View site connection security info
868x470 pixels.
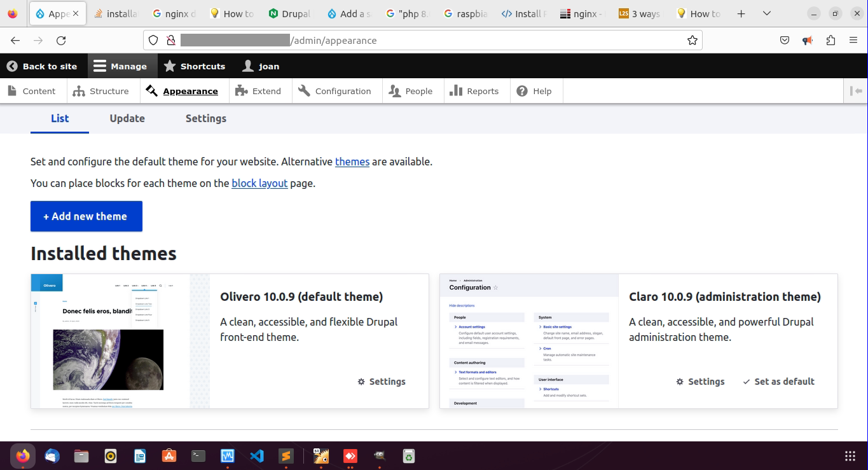(x=170, y=40)
